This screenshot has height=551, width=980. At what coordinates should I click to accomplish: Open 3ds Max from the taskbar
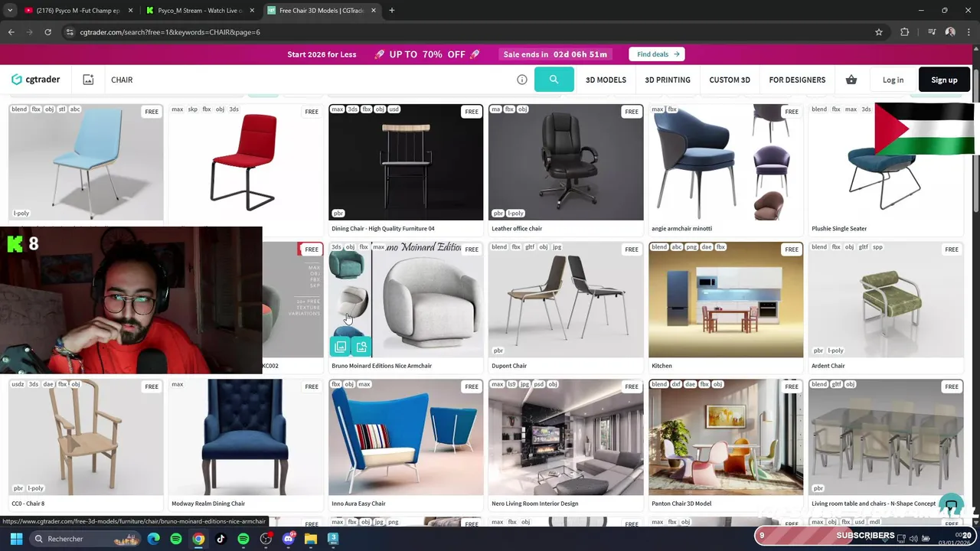coord(333,539)
